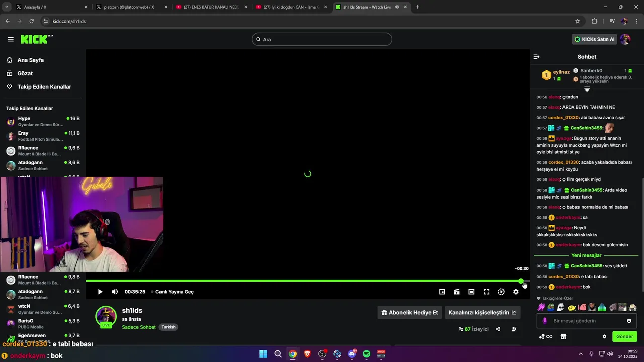Expand the leaderboard with the down arrow
The width and height of the screenshot is (644, 362).
tap(587, 89)
